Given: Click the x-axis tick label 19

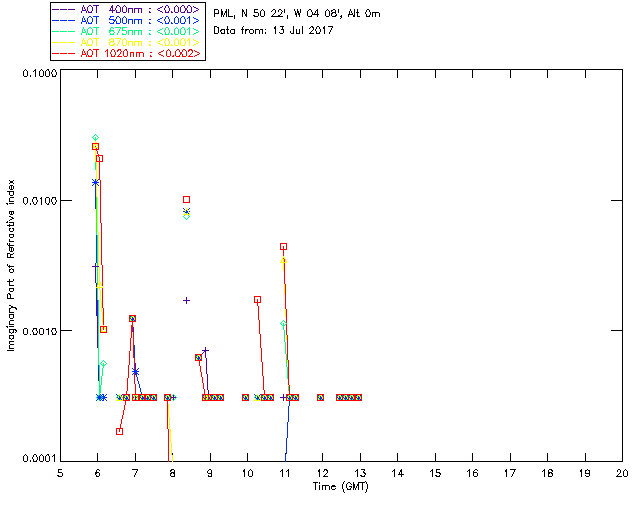Looking at the screenshot, I should (585, 473).
